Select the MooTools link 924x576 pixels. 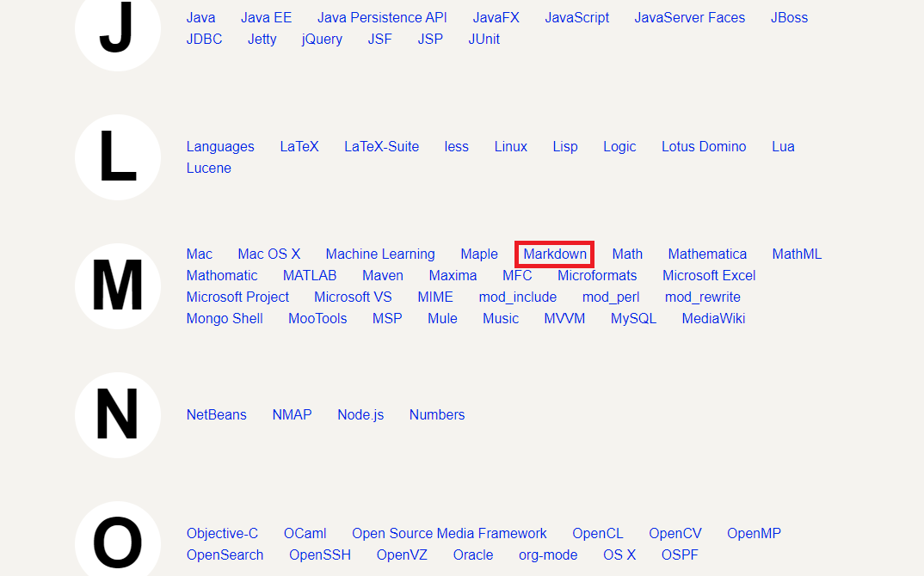[x=317, y=319]
